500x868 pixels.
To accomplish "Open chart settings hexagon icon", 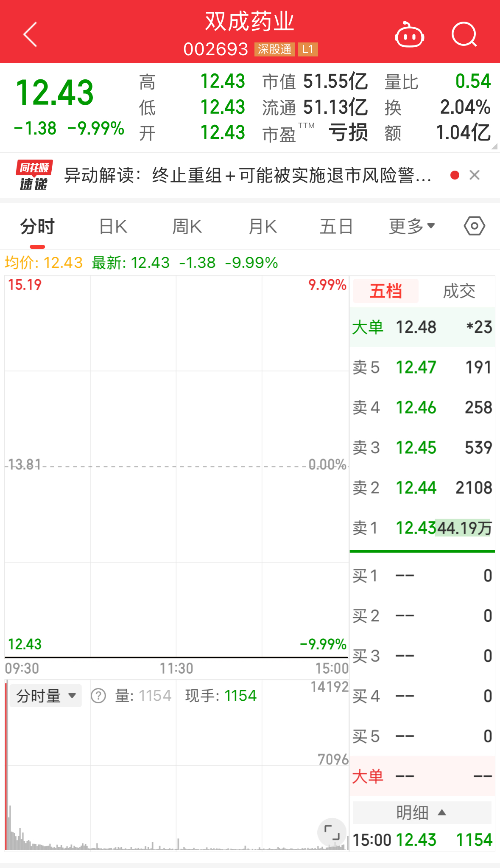I will coord(474,226).
